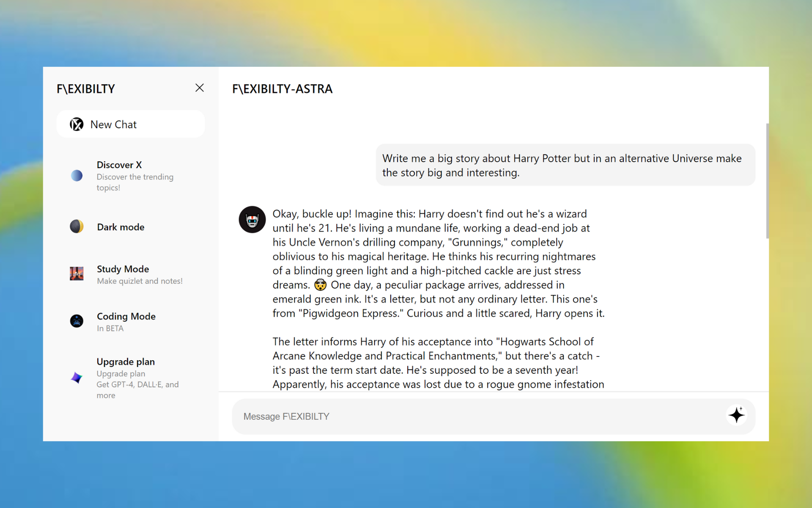812x508 pixels.
Task: Click the blue Discover X orb icon
Action: point(77,175)
